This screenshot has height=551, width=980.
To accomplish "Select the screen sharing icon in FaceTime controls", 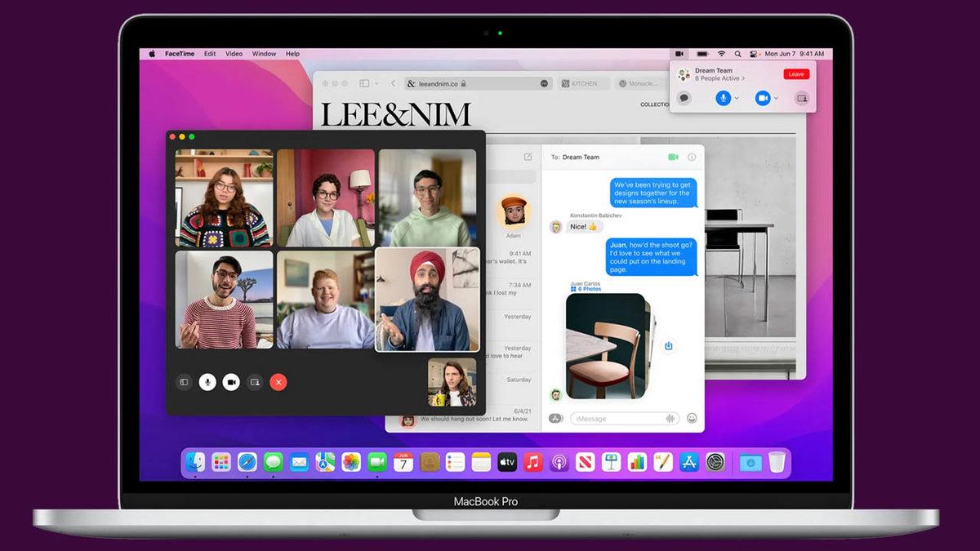I will tap(256, 381).
